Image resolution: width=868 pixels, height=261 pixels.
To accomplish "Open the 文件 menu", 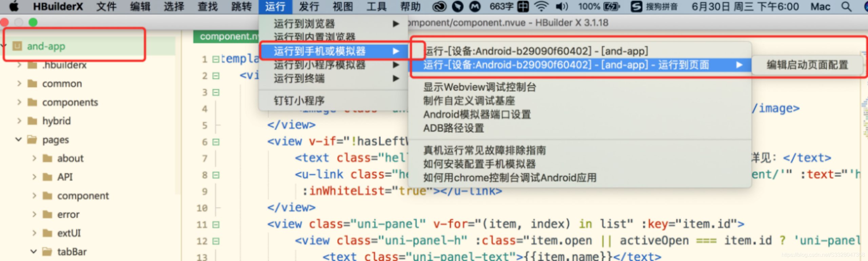I will tap(106, 6).
